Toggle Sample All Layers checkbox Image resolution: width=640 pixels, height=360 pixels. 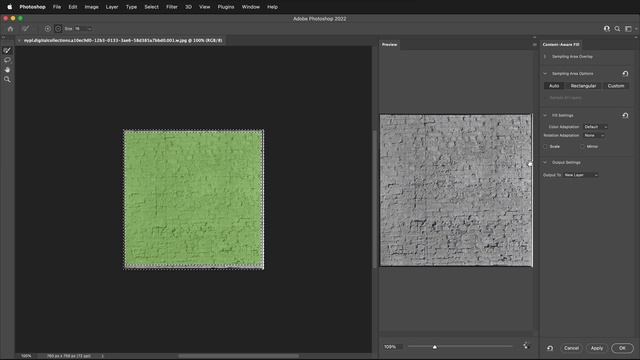coord(546,98)
